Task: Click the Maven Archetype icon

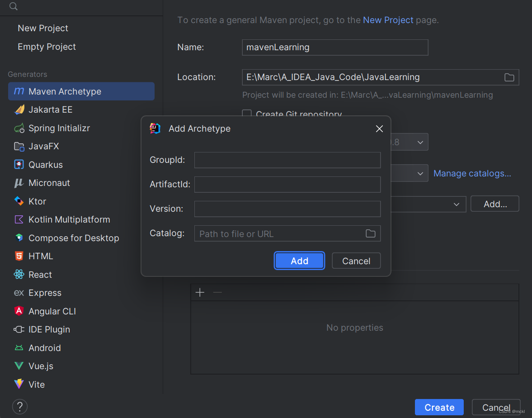Action: [19, 91]
